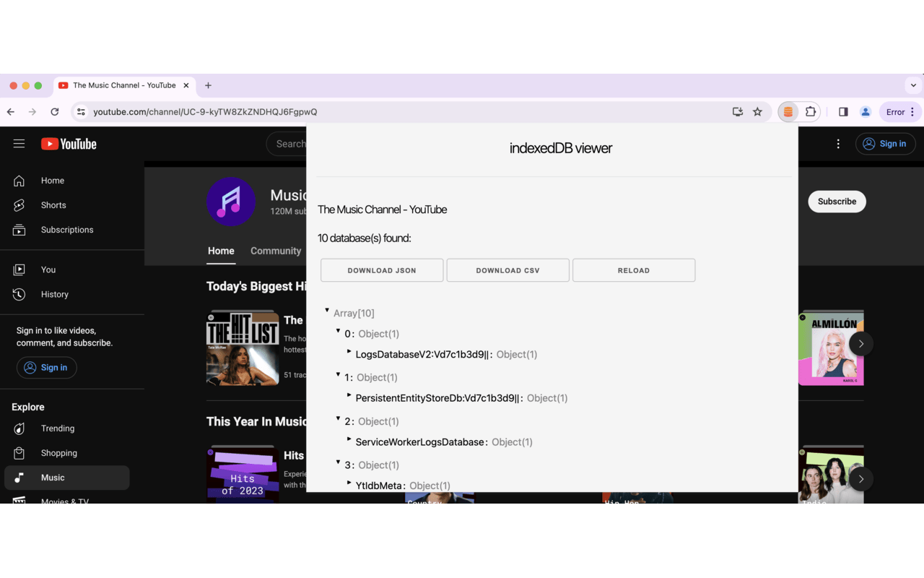Expand PersistentEntityStoreDb node
The height and width of the screenshot is (578, 924).
click(349, 395)
